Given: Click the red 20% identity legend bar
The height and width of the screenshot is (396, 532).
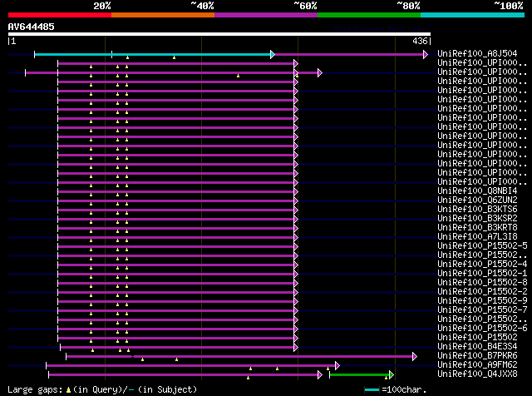Looking at the screenshot, I should 60,15.
